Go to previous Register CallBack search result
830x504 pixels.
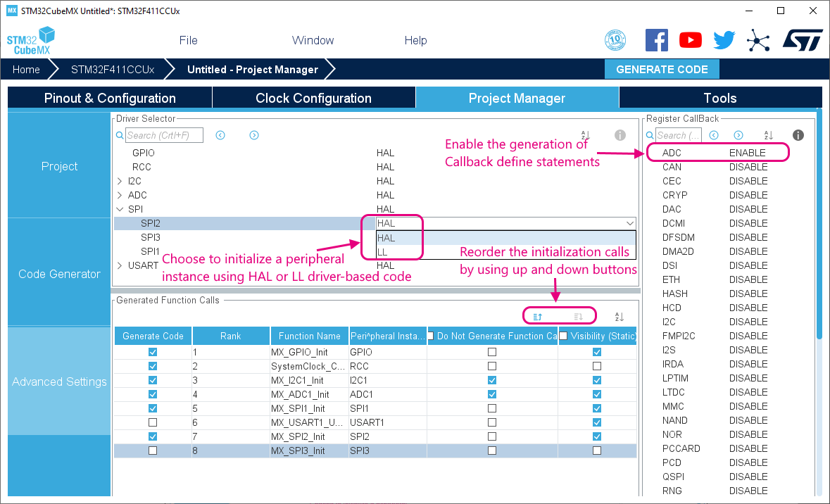(714, 136)
